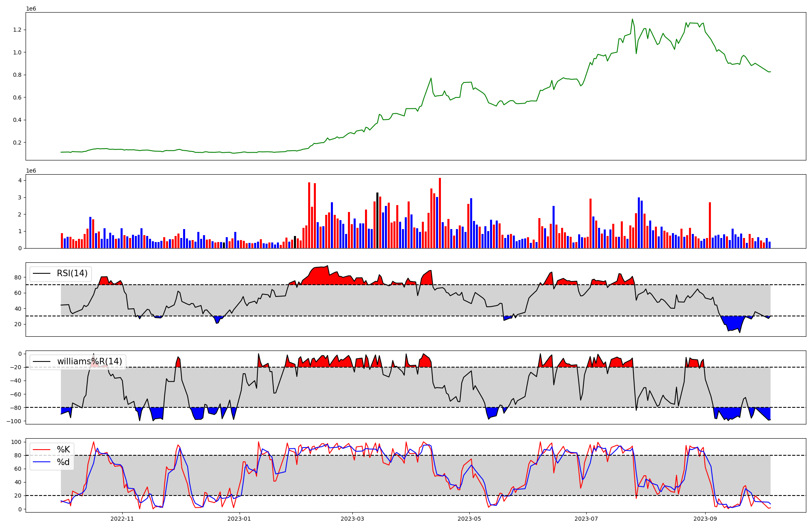Click the 2023-07 x-axis date label
The image size is (812, 528).
[x=586, y=519]
